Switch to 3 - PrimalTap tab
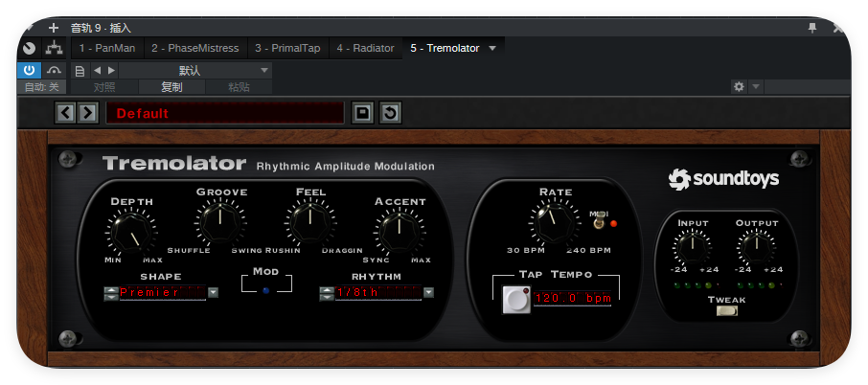868x385 pixels. coord(287,48)
